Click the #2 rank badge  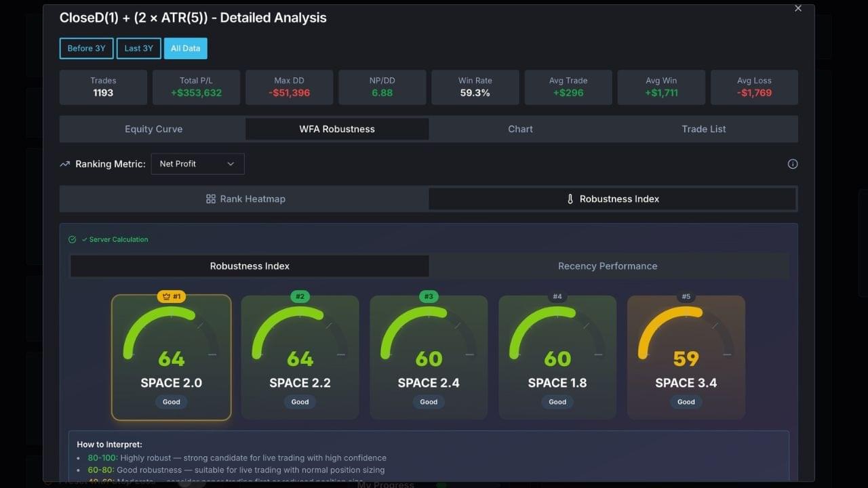click(x=300, y=296)
